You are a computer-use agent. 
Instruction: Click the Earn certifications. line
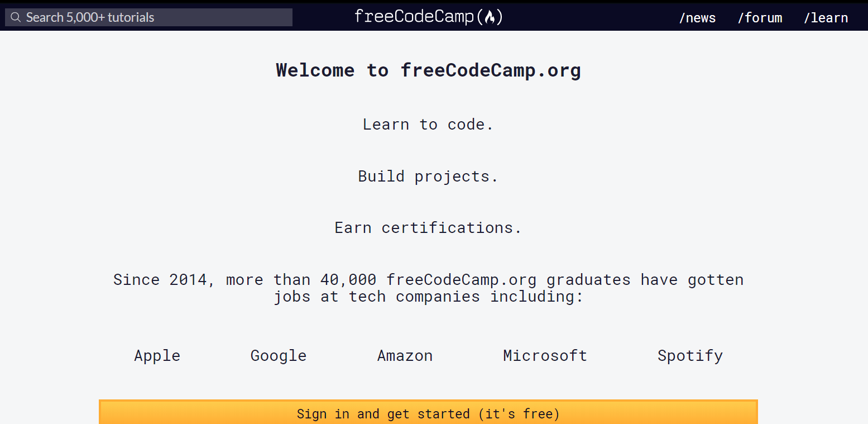coord(428,227)
